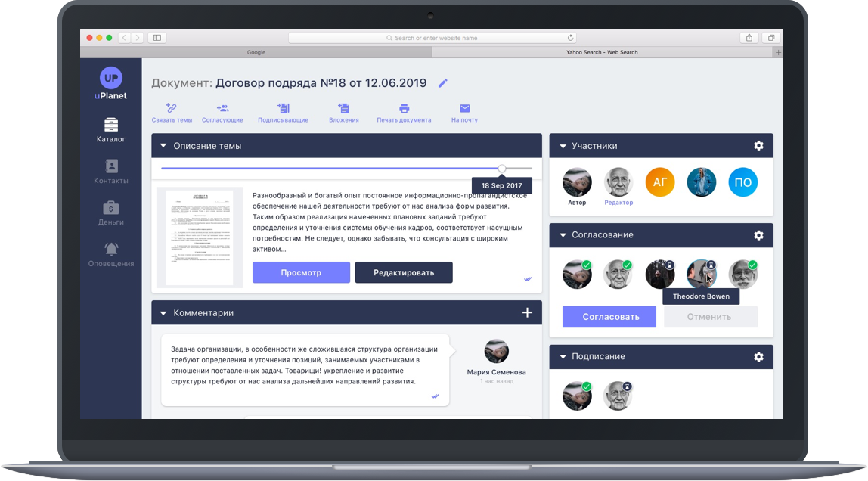Open the Согласующие approvers icon
This screenshot has height=481, width=868.
222,108
